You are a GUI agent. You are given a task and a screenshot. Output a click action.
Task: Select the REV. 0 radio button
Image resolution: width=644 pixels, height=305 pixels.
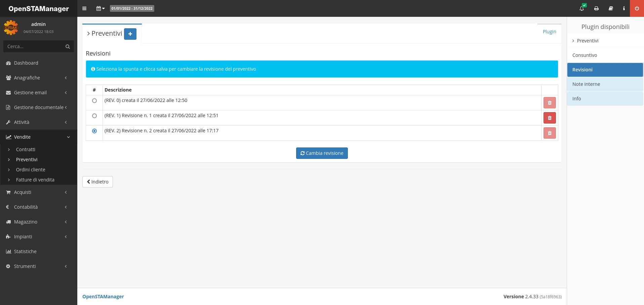point(94,101)
